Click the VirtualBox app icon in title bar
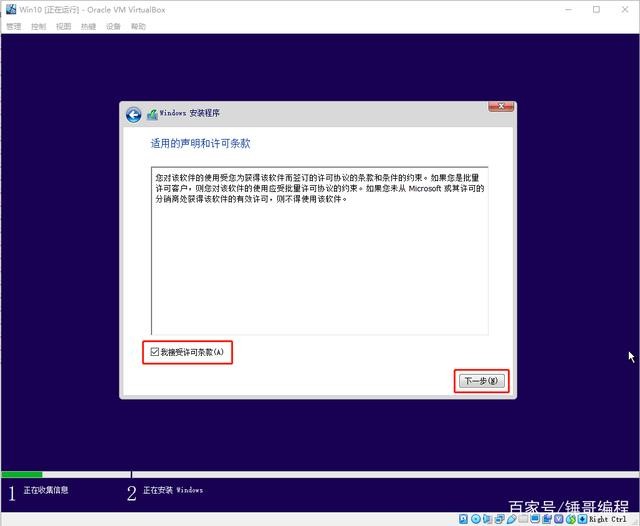 pos(11,9)
